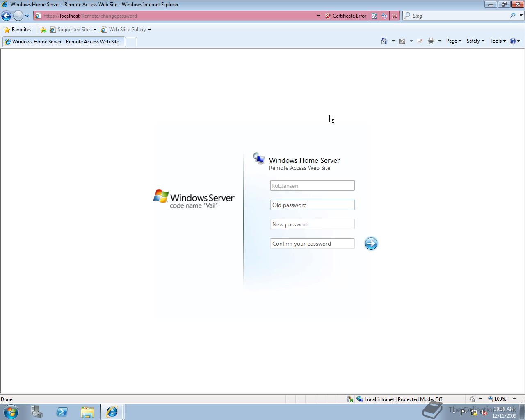Image resolution: width=525 pixels, height=420 pixels.
Task: Click the Print icon
Action: 431,41
